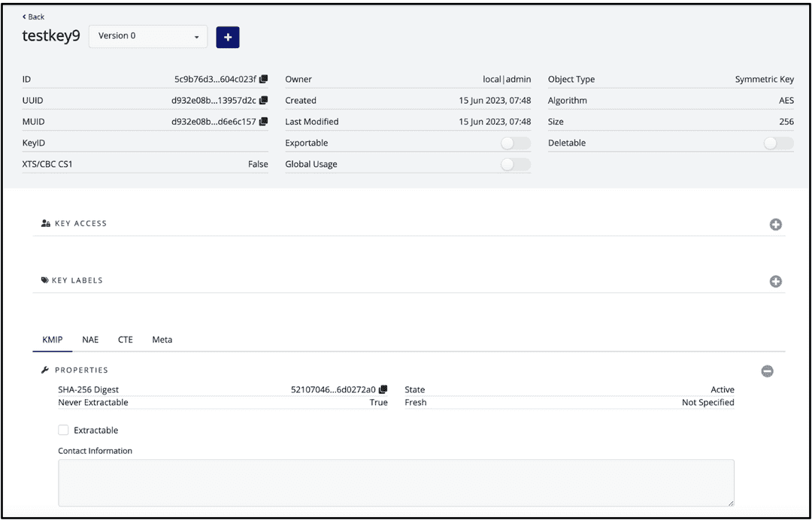Image resolution: width=812 pixels, height=520 pixels.
Task: Click the dark plus icon to add key version
Action: 228,36
